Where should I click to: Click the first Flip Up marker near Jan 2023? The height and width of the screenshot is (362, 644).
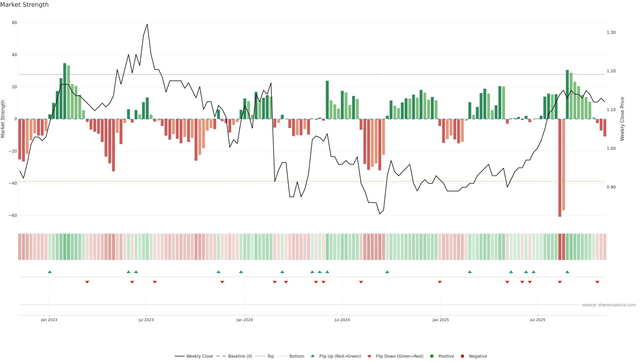tap(49, 272)
